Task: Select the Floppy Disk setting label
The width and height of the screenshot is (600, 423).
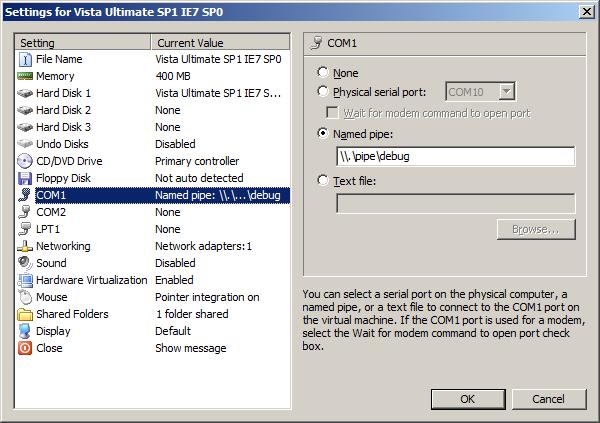Action: click(63, 178)
